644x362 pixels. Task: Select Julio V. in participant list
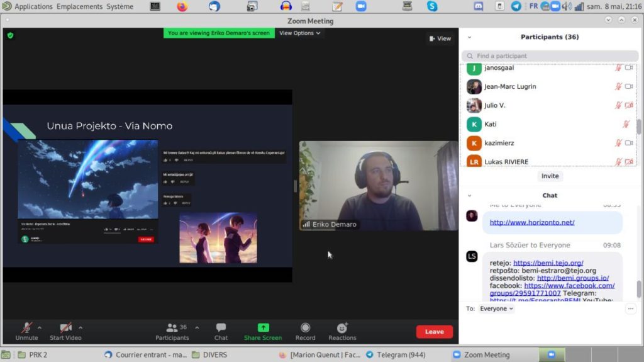(x=550, y=105)
